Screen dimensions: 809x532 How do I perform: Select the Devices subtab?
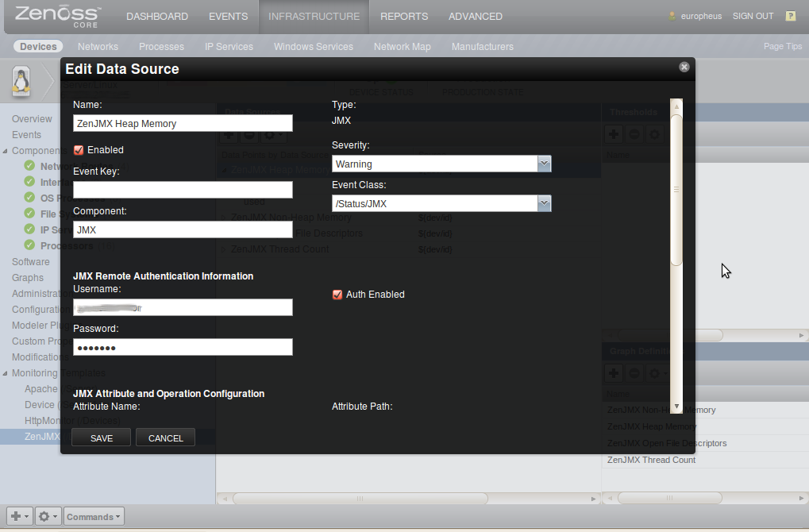pos(38,46)
